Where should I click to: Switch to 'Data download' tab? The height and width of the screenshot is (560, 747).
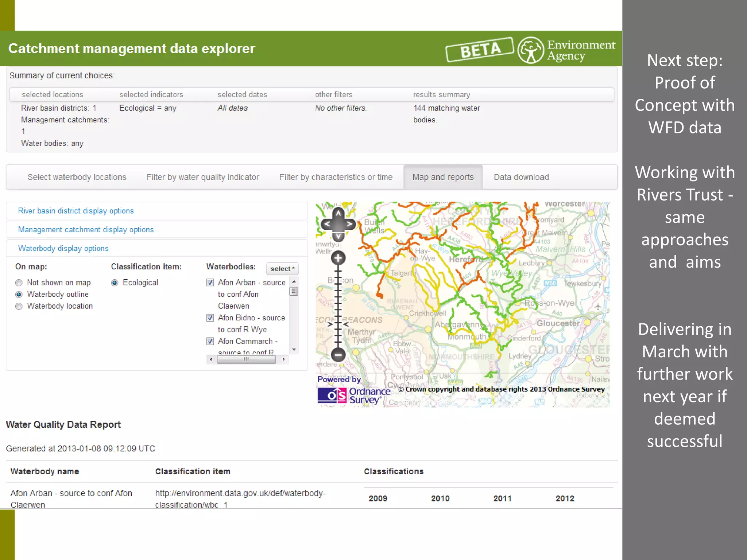coord(521,177)
